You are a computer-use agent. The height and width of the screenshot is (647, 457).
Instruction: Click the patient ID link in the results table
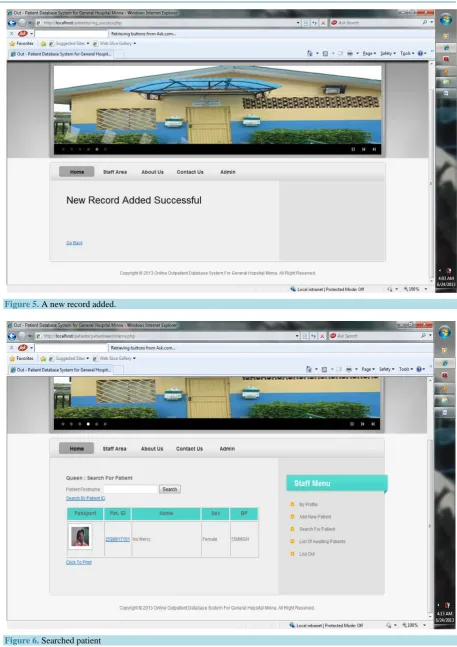(118, 539)
